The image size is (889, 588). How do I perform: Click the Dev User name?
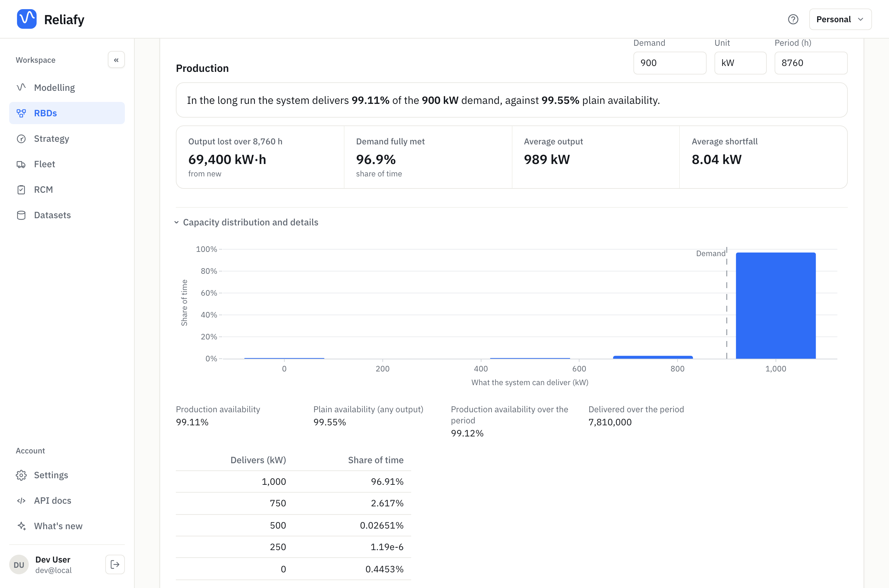click(x=53, y=560)
